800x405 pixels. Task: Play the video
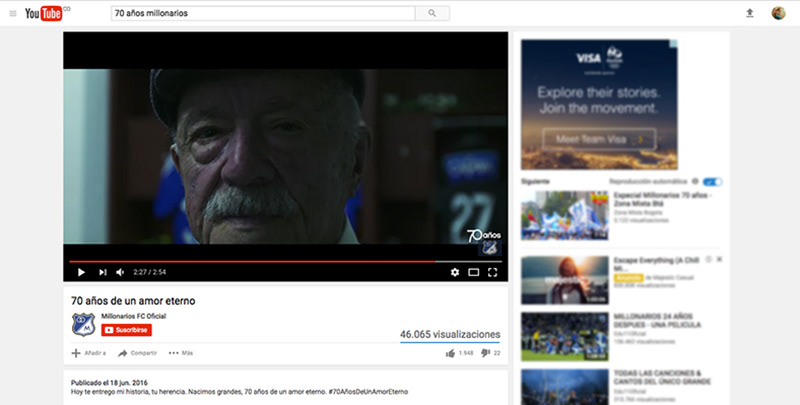coord(81,272)
